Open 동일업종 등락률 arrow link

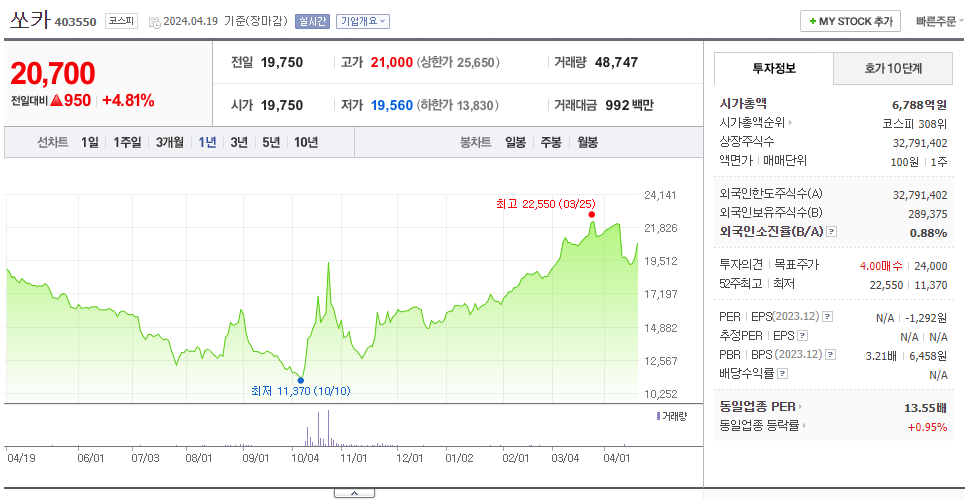pos(803,425)
